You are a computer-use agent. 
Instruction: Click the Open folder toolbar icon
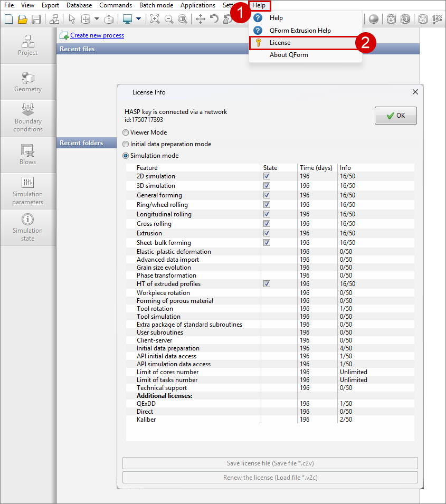click(x=22, y=20)
